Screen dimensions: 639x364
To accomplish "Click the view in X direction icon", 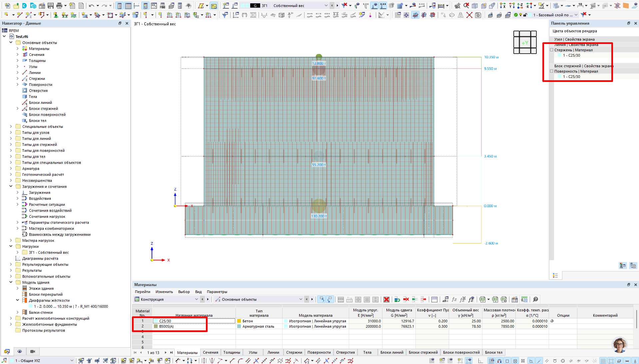I will [503, 6].
